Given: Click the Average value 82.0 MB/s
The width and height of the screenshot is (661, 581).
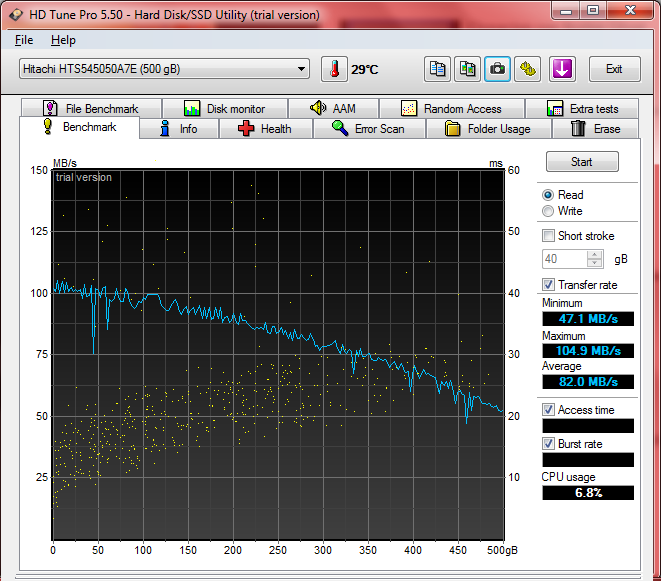Looking at the screenshot, I should (588, 382).
